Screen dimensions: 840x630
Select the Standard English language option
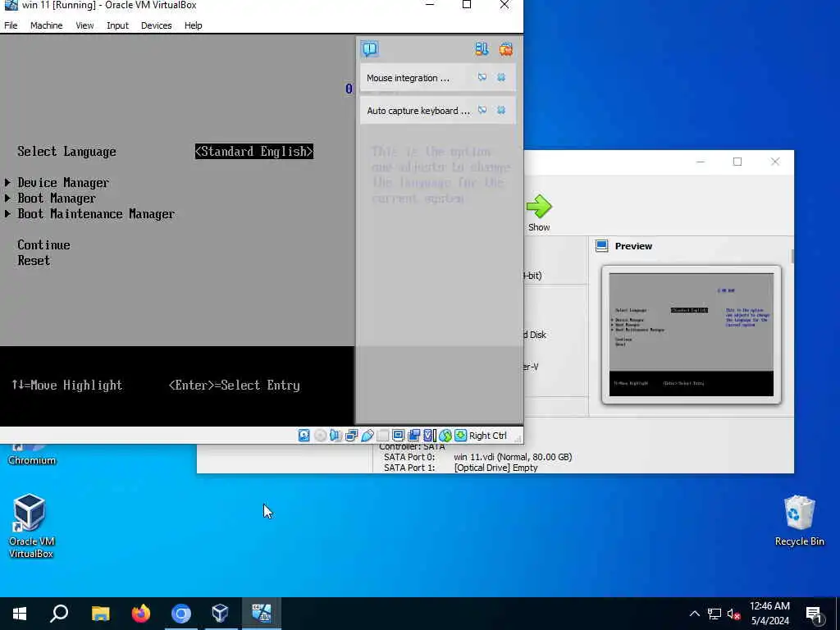tap(254, 152)
